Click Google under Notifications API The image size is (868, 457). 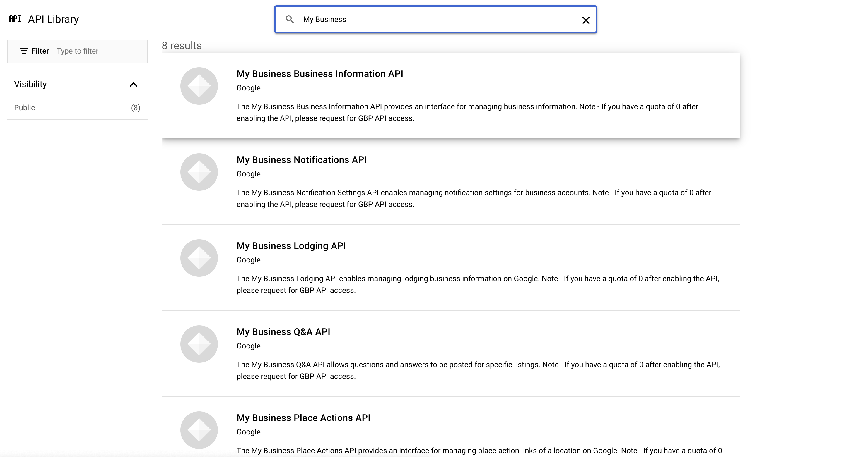click(x=248, y=174)
